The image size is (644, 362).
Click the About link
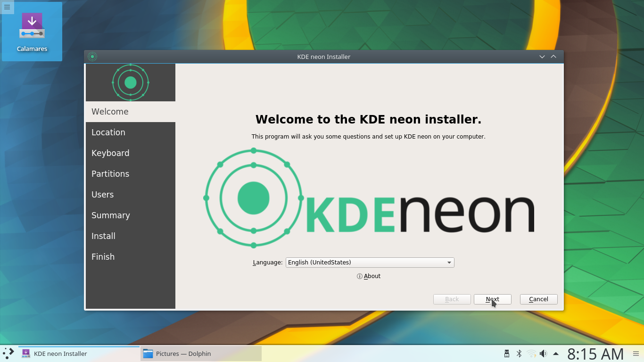(369, 276)
